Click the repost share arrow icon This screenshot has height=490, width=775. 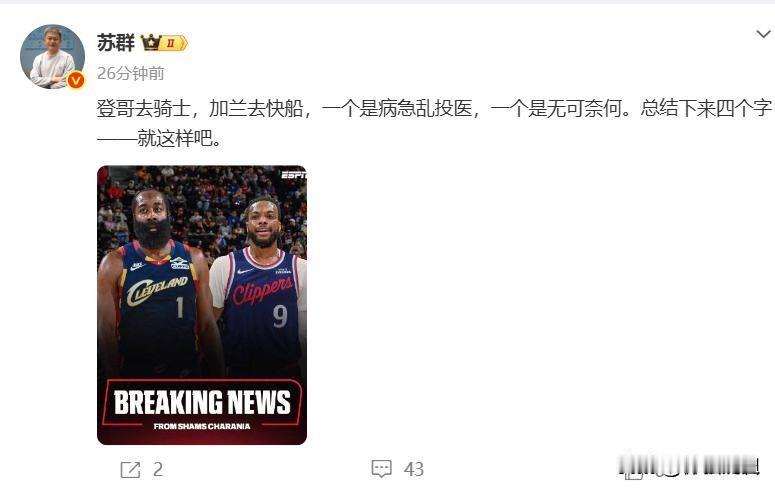tap(130, 469)
